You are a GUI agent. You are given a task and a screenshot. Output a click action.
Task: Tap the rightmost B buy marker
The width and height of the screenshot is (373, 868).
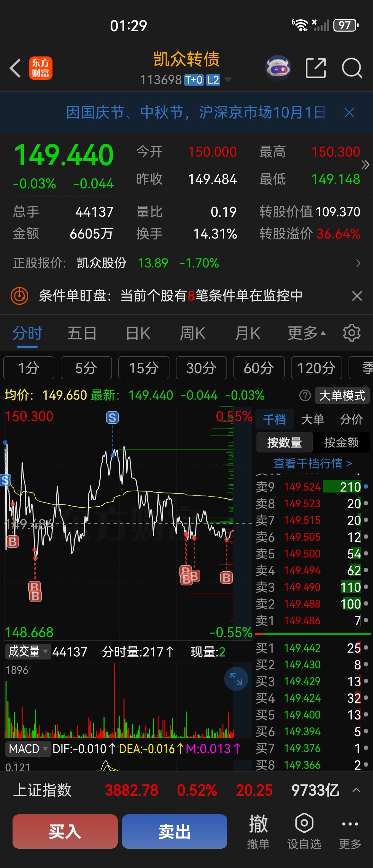(226, 578)
